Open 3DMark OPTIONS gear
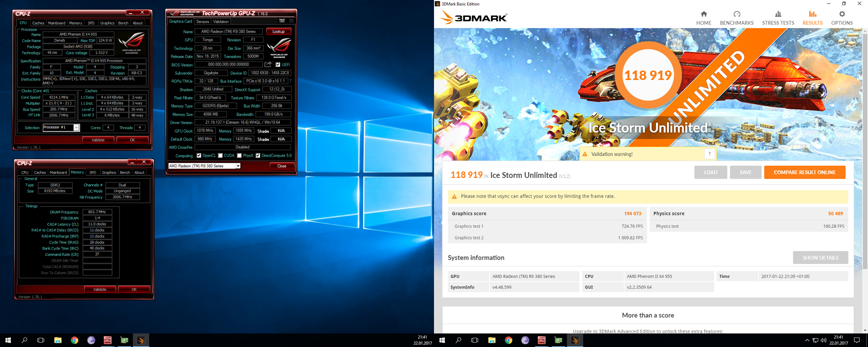The width and height of the screenshot is (868, 347). coord(842,18)
